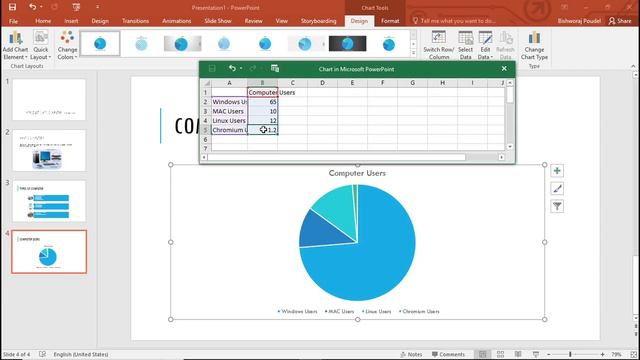Viewport: 640px width, 360px height.
Task: Click the zoom slider handle
Action: pyautogui.click(x=570, y=354)
